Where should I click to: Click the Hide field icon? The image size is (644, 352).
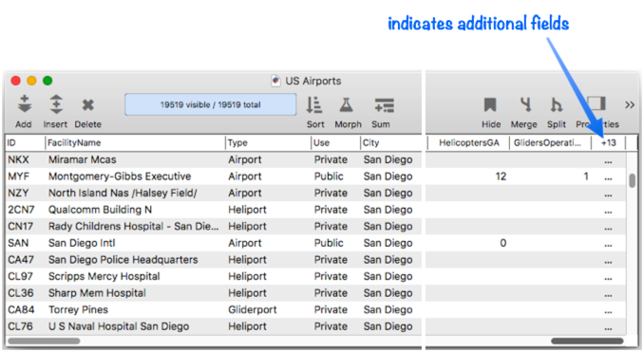pyautogui.click(x=490, y=105)
